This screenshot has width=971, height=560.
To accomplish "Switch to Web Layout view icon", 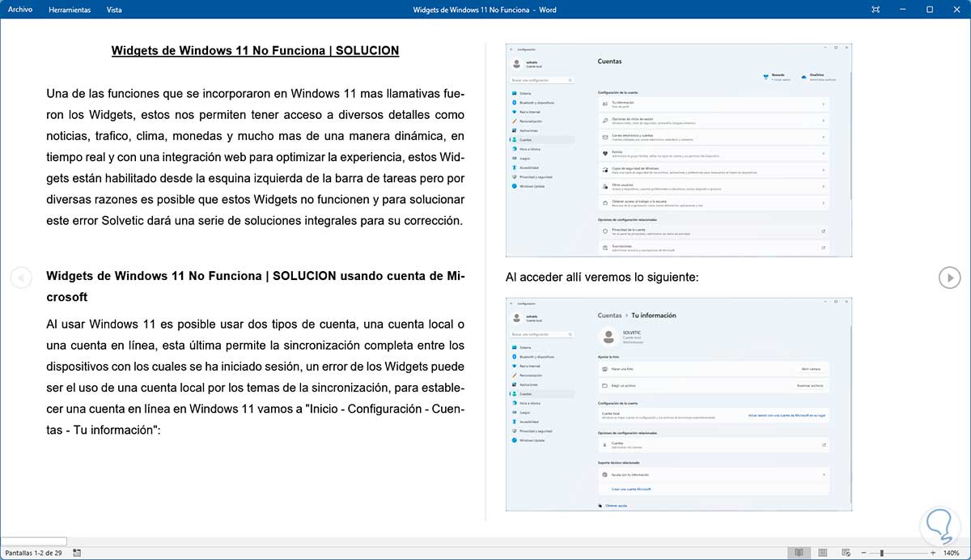I will [x=847, y=553].
